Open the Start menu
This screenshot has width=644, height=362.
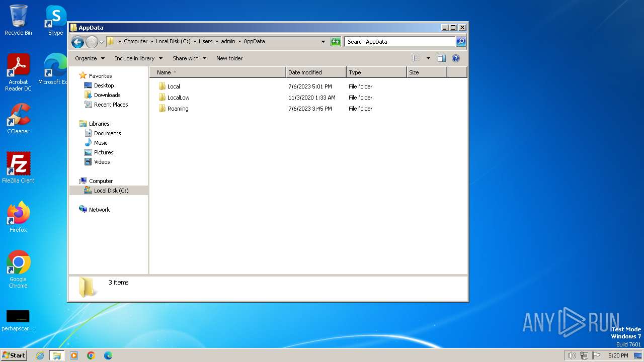click(x=14, y=355)
